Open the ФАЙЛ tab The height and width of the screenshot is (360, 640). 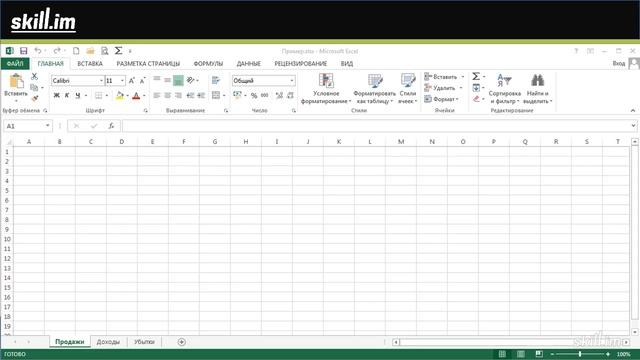15,64
